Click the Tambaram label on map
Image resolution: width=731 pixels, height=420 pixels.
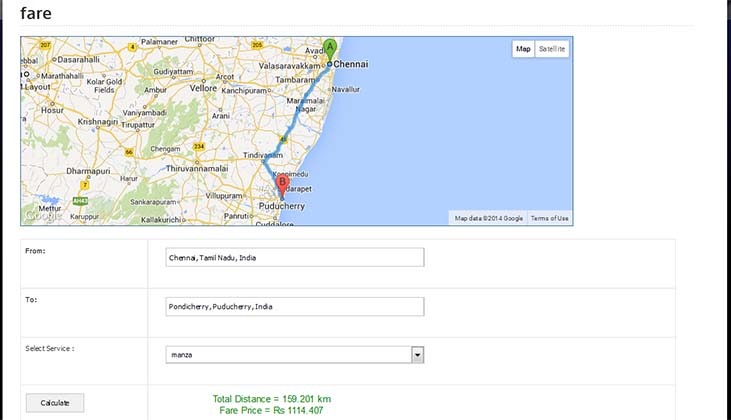click(295, 80)
